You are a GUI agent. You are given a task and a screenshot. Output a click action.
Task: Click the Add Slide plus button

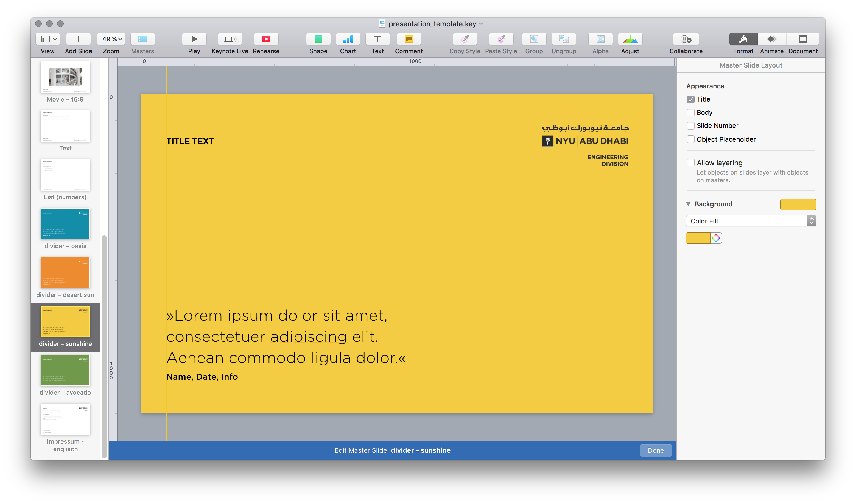(x=79, y=39)
